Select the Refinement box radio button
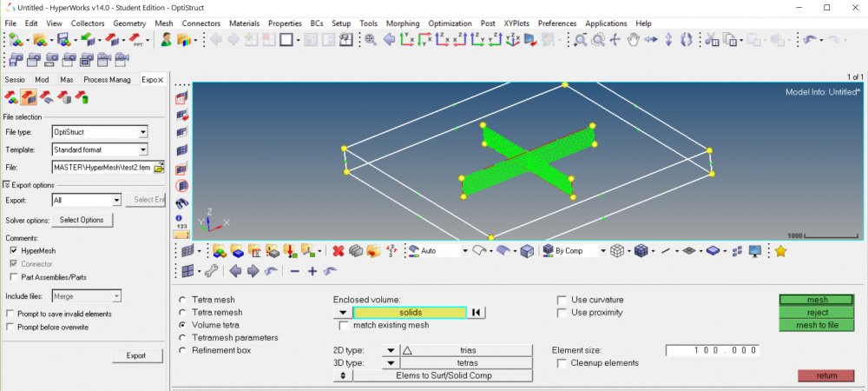The width and height of the screenshot is (868, 391). 182,350
